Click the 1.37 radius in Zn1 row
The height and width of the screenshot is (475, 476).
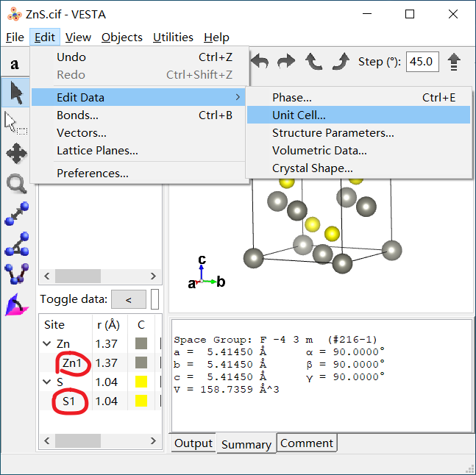click(x=106, y=362)
